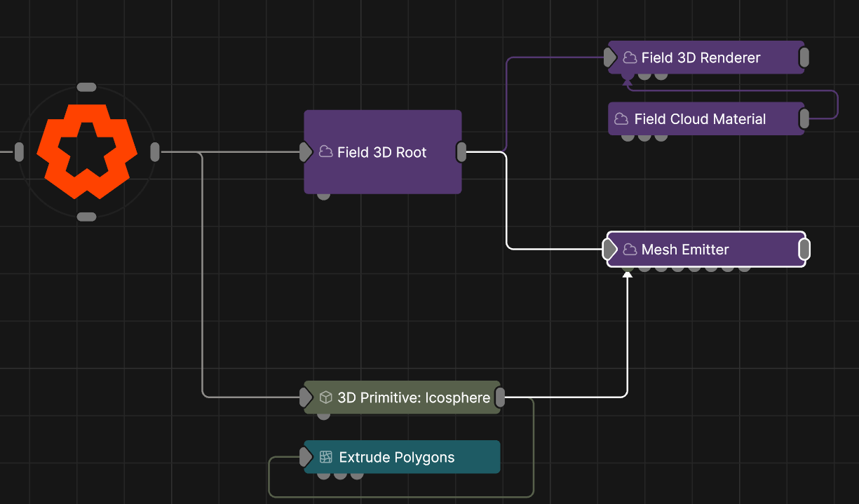Select the Field Cloud Material node label
Viewport: 859px width, 504px height.
700,119
